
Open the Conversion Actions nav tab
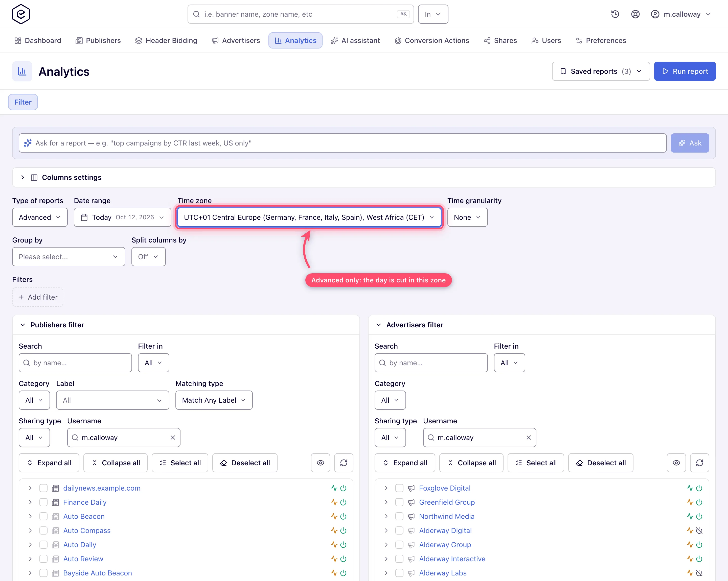432,40
